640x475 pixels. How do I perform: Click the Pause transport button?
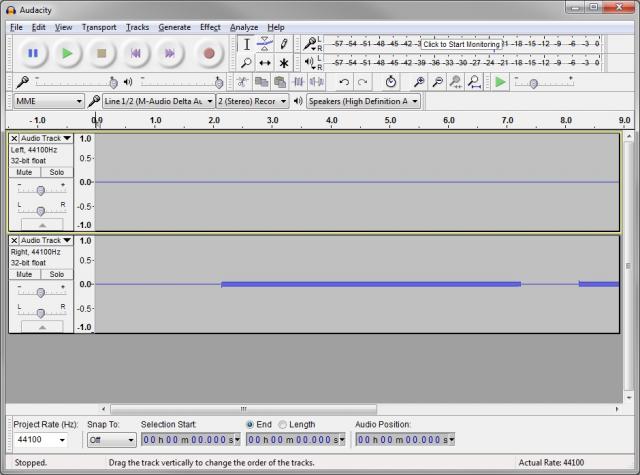(33, 53)
